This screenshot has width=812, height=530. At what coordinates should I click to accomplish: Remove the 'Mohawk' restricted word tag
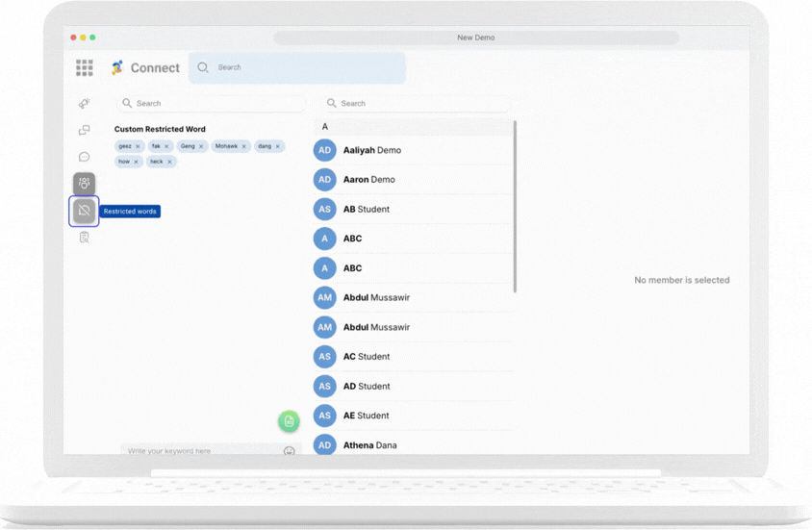[244, 146]
